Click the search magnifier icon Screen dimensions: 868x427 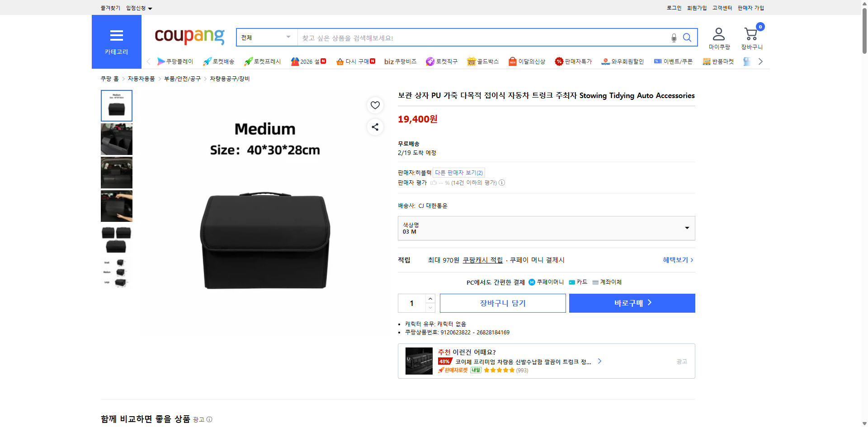point(687,38)
